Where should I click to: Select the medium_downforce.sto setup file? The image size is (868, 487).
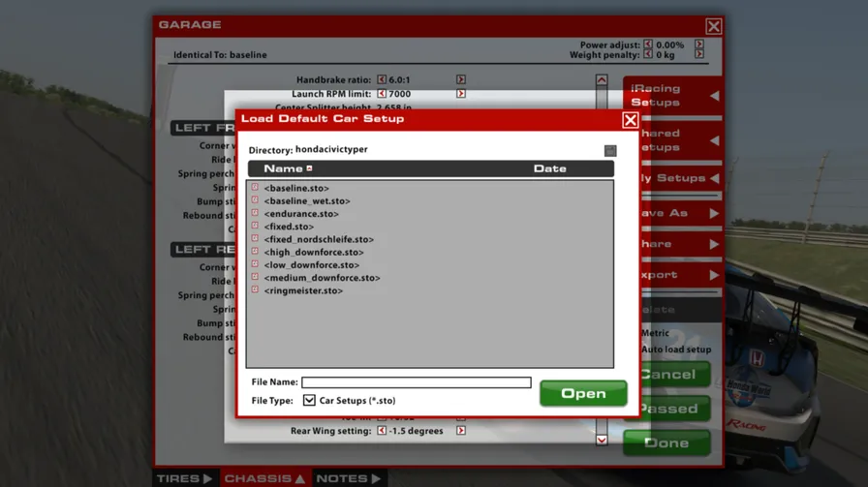tap(322, 277)
